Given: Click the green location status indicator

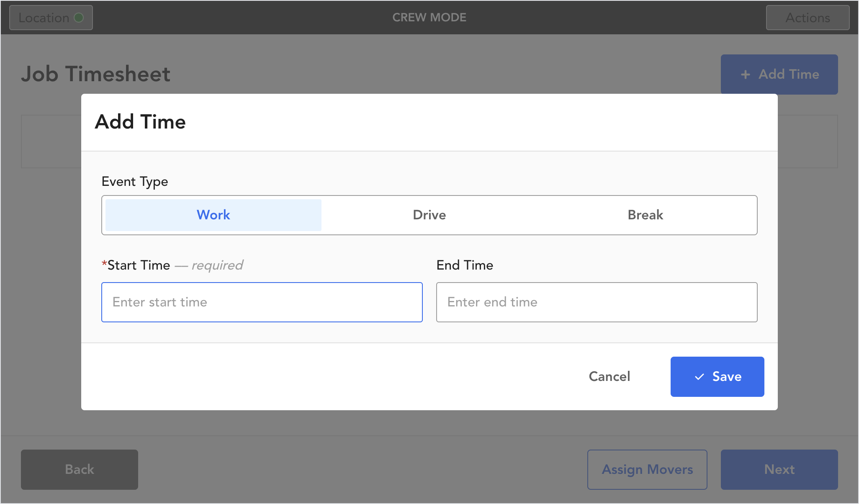Looking at the screenshot, I should (x=79, y=18).
